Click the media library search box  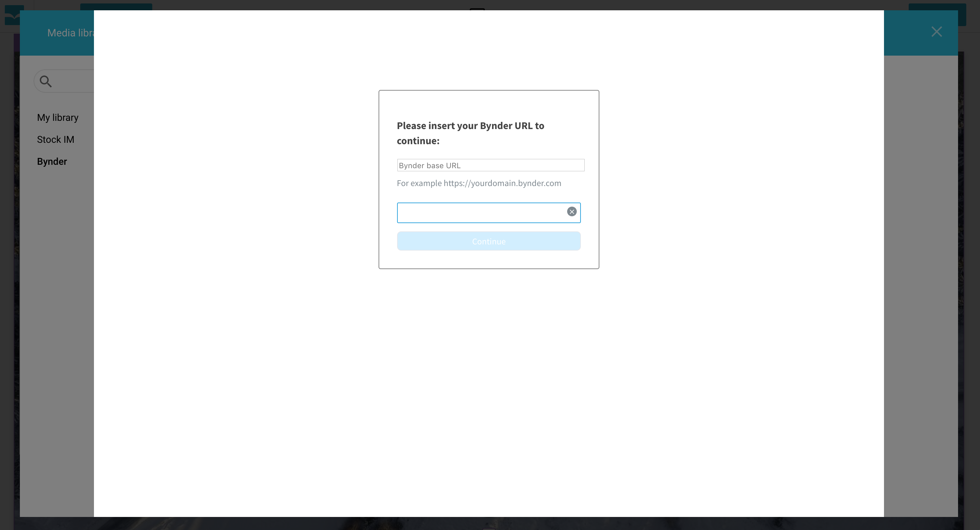pyautogui.click(x=74, y=81)
